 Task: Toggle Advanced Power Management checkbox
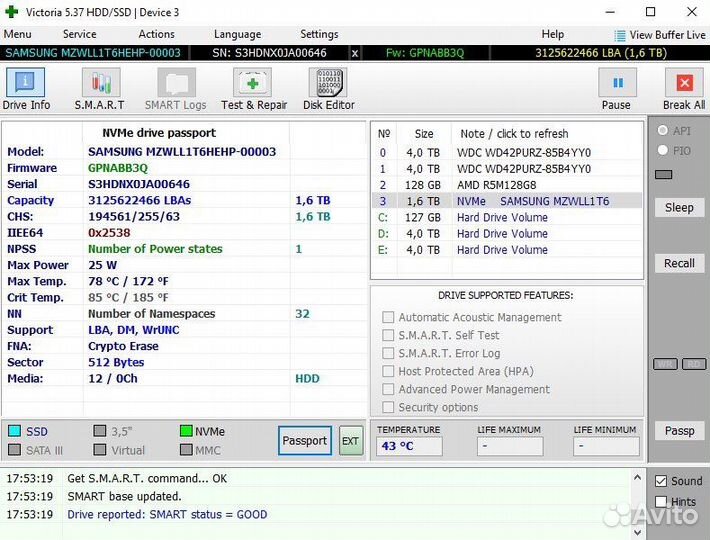(x=388, y=389)
